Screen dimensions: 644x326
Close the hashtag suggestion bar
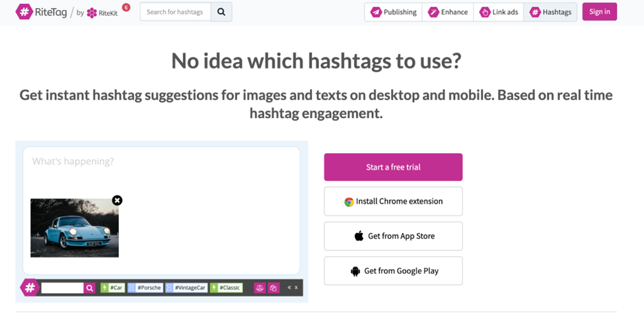[x=297, y=288]
